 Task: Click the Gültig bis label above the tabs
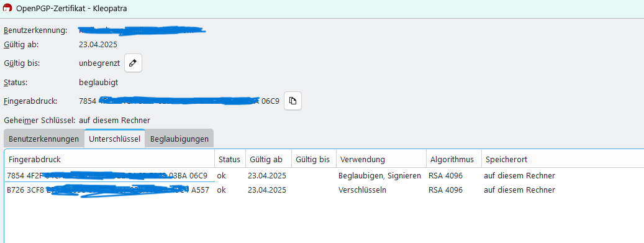click(x=22, y=63)
